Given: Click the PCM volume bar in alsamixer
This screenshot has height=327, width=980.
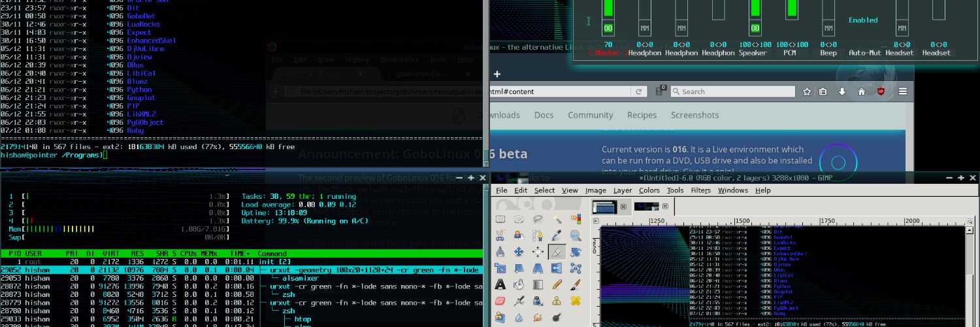Looking at the screenshot, I should point(791,8).
